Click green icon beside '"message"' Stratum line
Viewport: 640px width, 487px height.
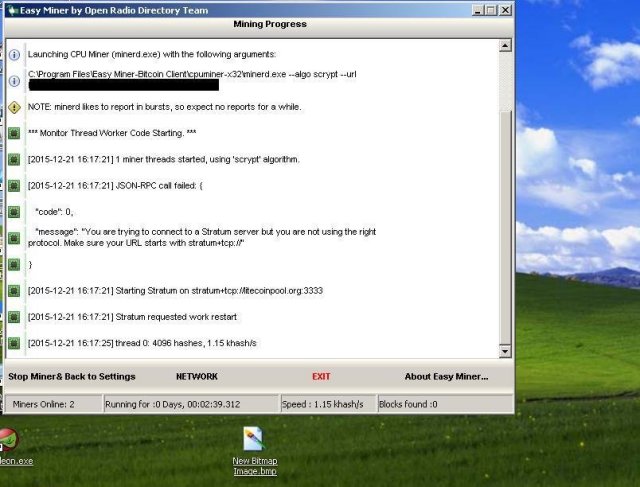[14, 238]
